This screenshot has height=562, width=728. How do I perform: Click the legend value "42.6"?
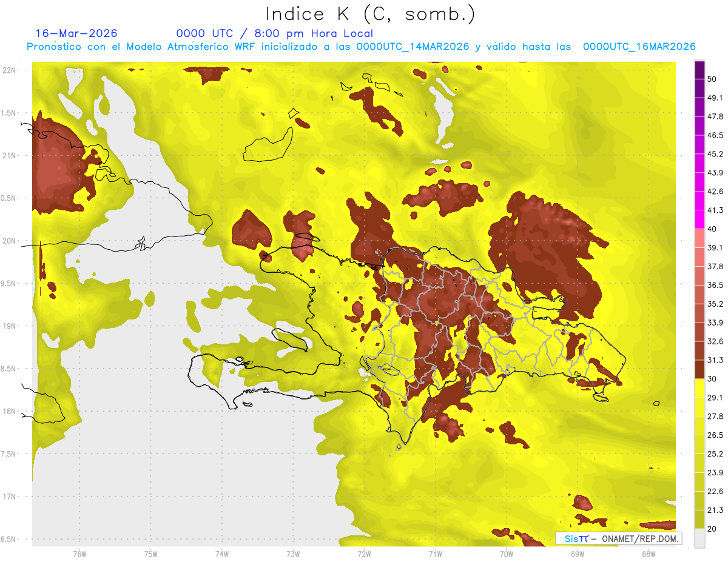click(715, 192)
